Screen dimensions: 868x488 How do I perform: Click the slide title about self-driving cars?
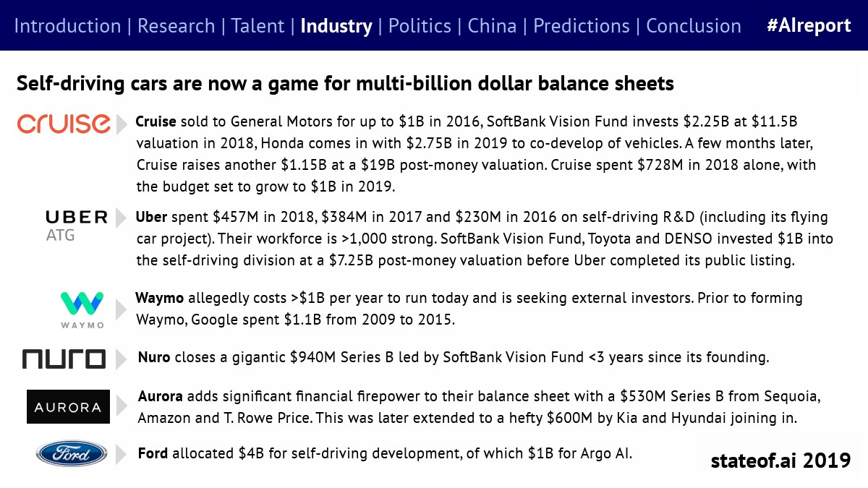pyautogui.click(x=345, y=84)
